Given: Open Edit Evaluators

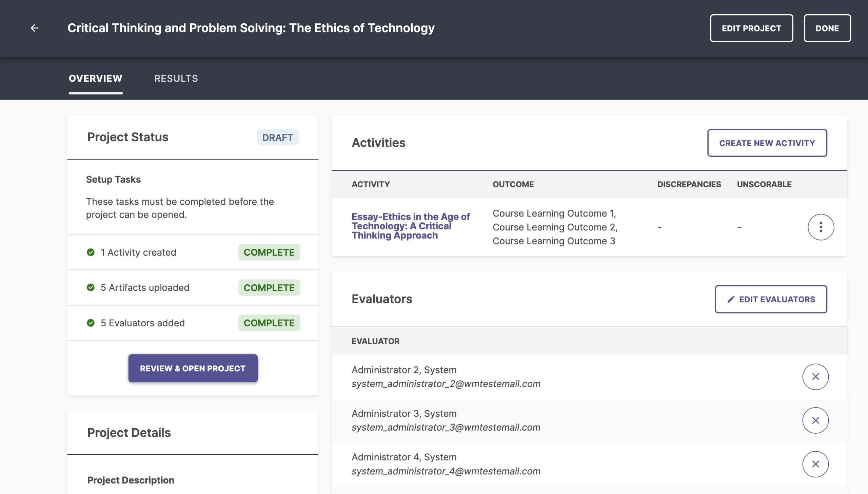Looking at the screenshot, I should coord(771,299).
